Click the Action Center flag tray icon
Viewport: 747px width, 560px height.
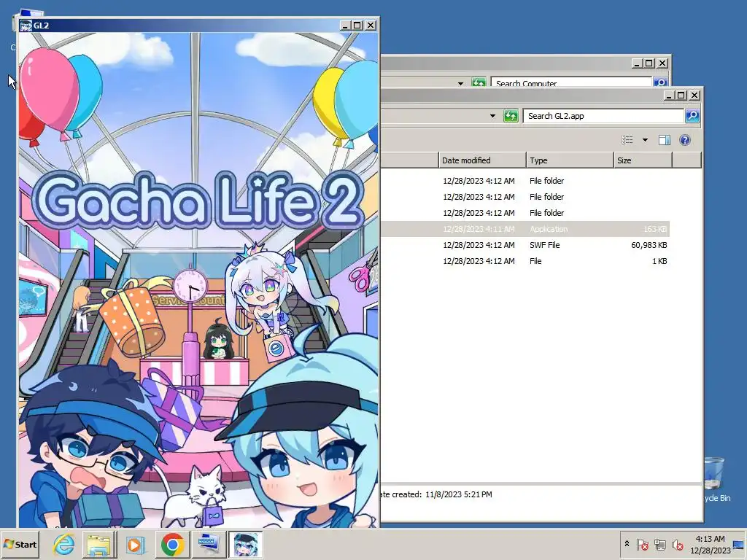[642, 544]
